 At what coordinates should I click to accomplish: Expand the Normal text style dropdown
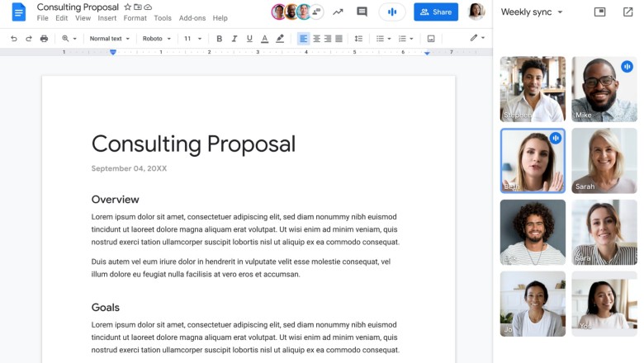coord(109,39)
